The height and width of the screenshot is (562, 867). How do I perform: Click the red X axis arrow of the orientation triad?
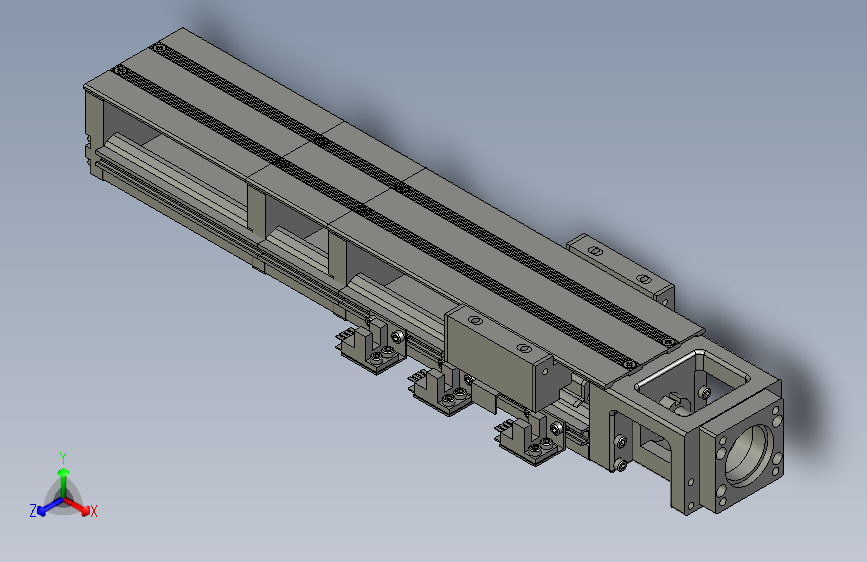pyautogui.click(x=78, y=505)
